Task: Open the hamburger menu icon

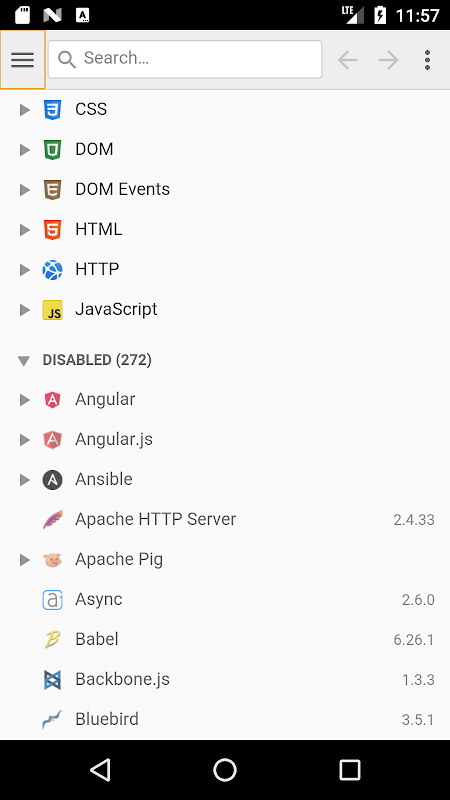Action: [22, 60]
